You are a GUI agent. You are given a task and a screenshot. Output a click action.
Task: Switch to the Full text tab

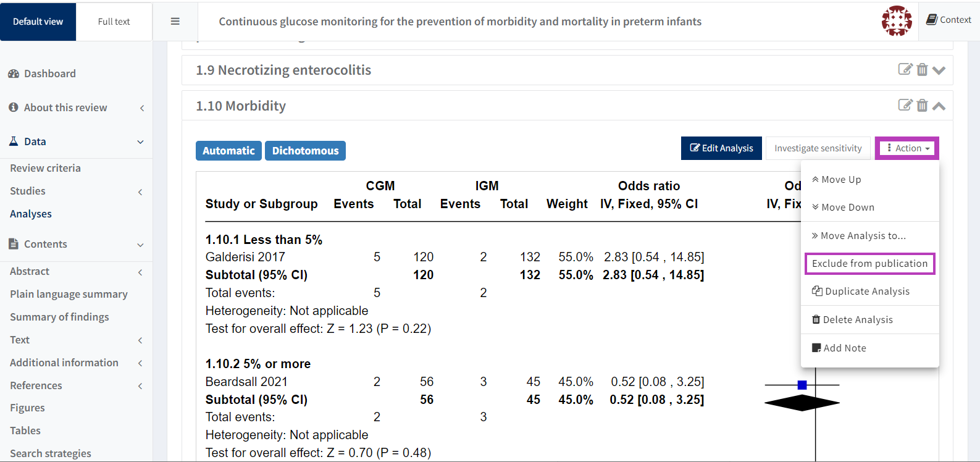(114, 22)
